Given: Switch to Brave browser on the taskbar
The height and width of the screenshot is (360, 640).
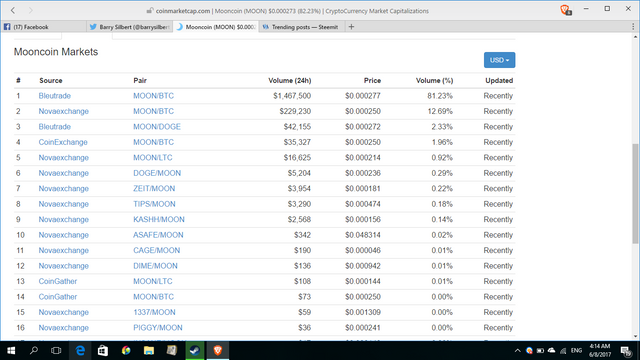Looking at the screenshot, I should 218,351.
